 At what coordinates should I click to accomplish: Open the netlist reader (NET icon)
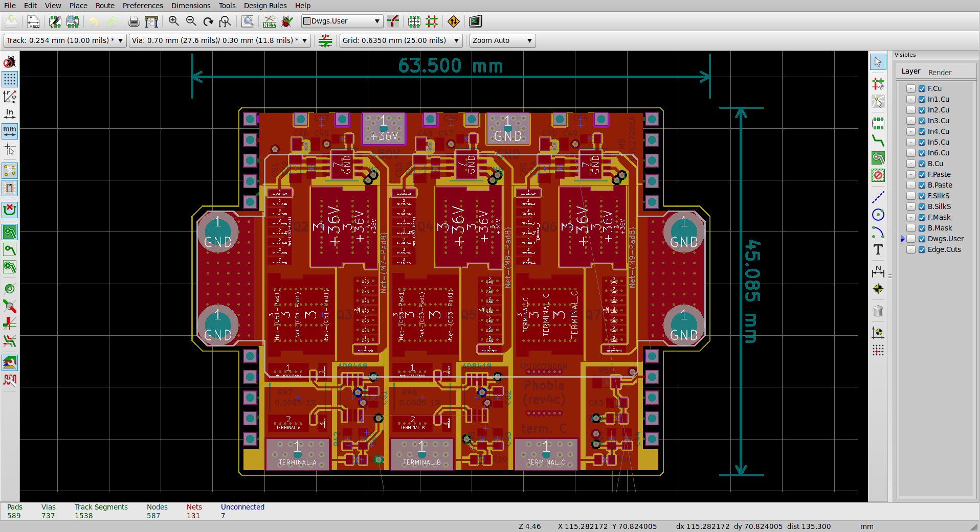pyautogui.click(x=269, y=21)
